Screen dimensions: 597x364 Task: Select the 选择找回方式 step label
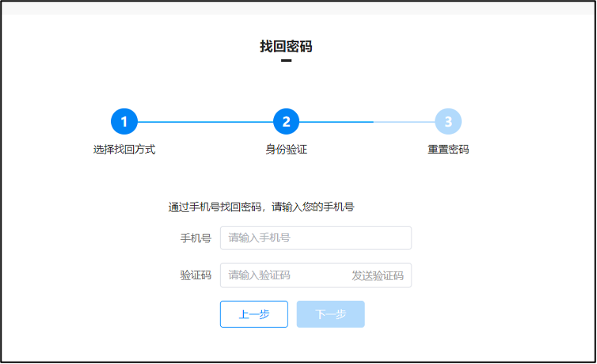tap(124, 149)
